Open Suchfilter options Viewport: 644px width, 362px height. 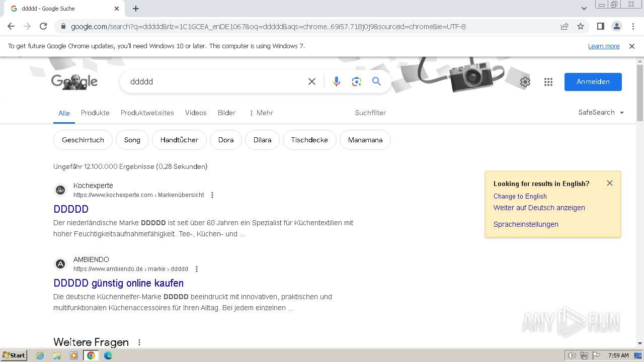[370, 113]
